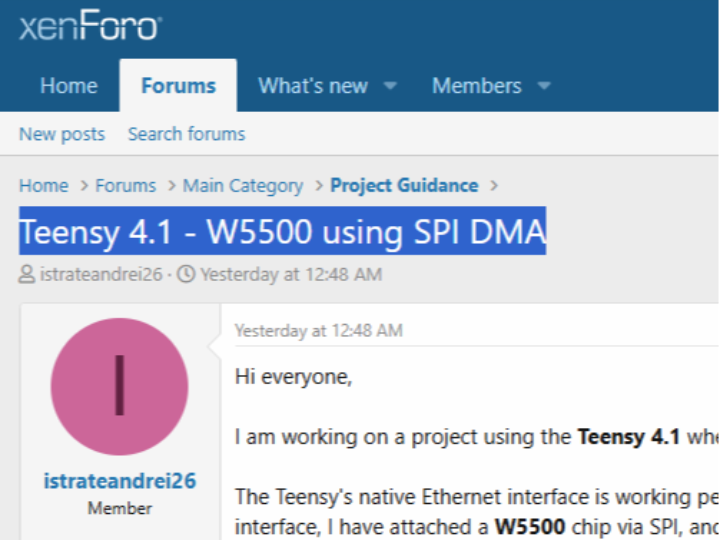
Task: Click Home in the breadcrumb trail
Action: (x=44, y=186)
